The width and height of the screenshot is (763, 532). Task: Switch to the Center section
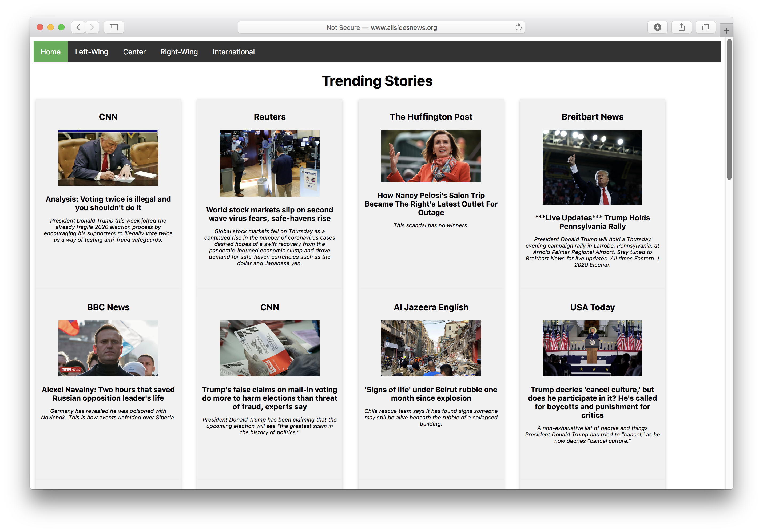(x=134, y=52)
